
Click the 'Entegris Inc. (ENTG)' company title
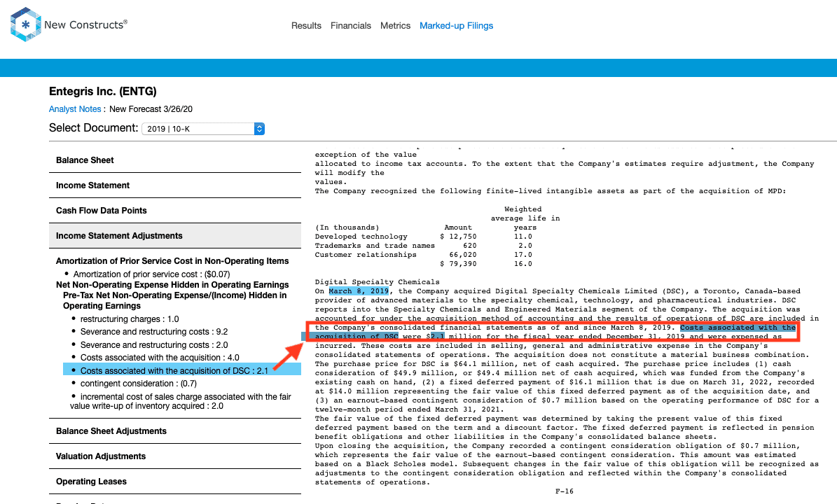pyautogui.click(x=103, y=91)
